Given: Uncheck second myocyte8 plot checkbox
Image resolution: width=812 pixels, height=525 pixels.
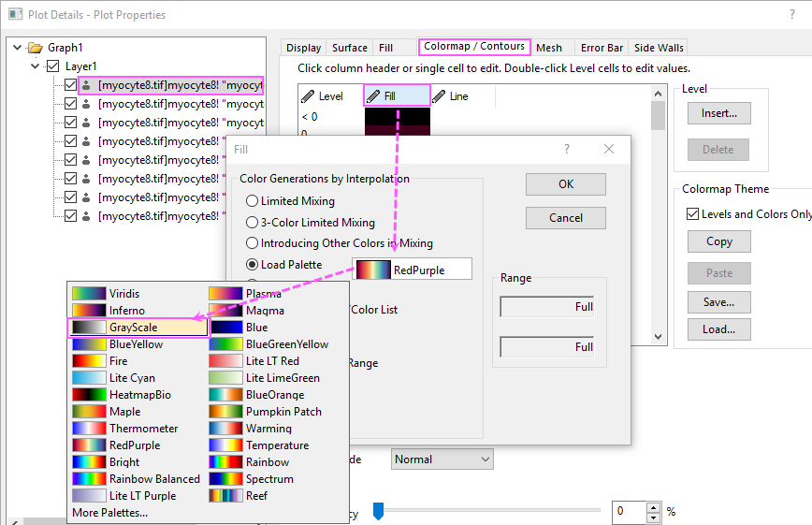Looking at the screenshot, I should tap(70, 104).
